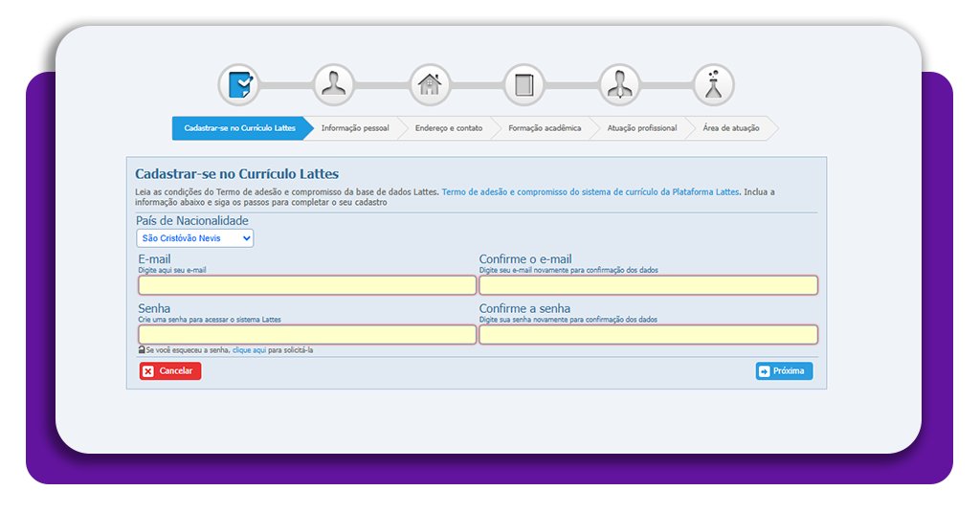
Task: Go to the Endereço e contato tab
Action: point(449,128)
